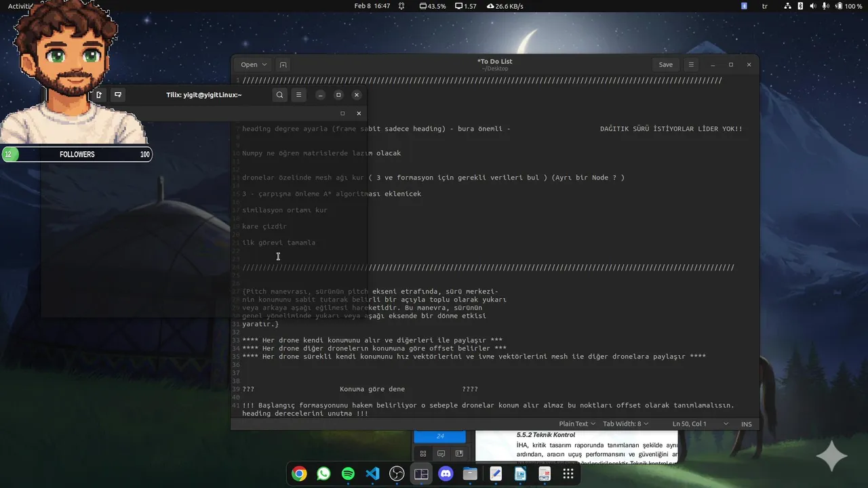Open LibreOffice Writer from the dock
Image resolution: width=868 pixels, height=488 pixels.
pos(520,474)
